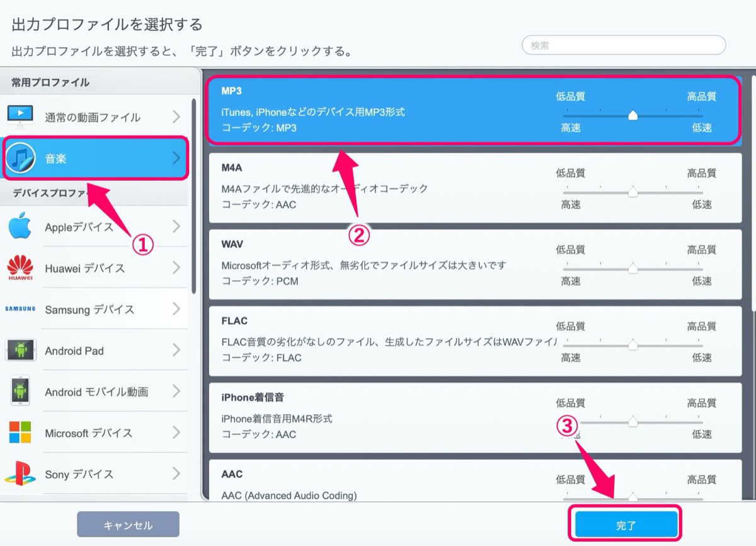The image size is (756, 546).
Task: Select the M4A output profile
Action: click(x=475, y=188)
